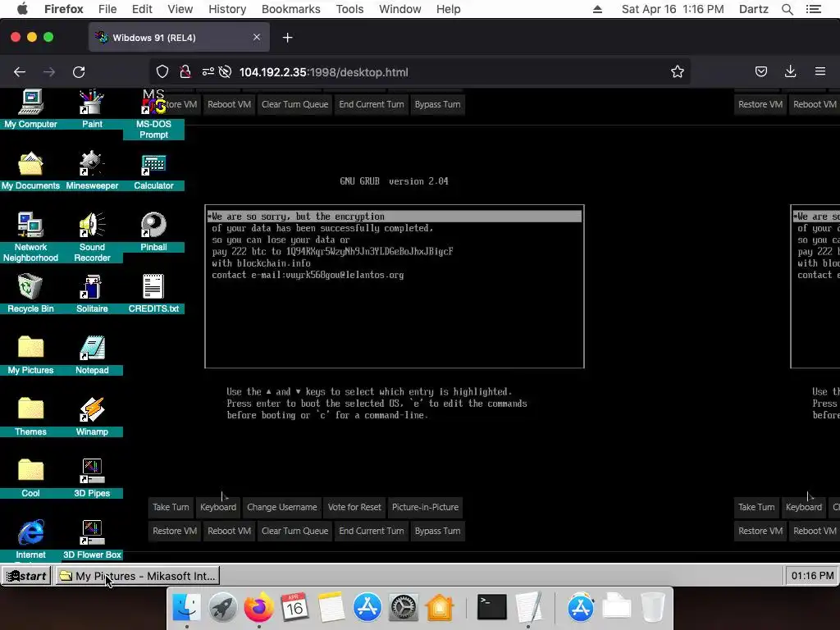
Task: Select the highlighted GRUB entry 'We are so sorry'
Action: tap(395, 217)
